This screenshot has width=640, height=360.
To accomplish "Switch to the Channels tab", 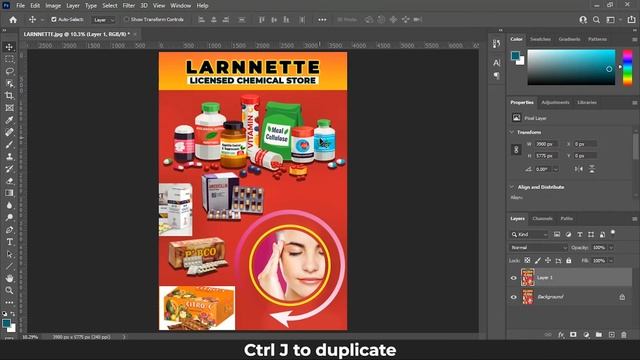I will pos(542,219).
